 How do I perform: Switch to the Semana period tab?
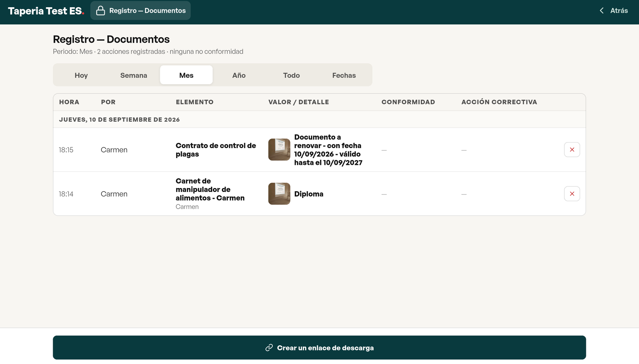point(134,75)
